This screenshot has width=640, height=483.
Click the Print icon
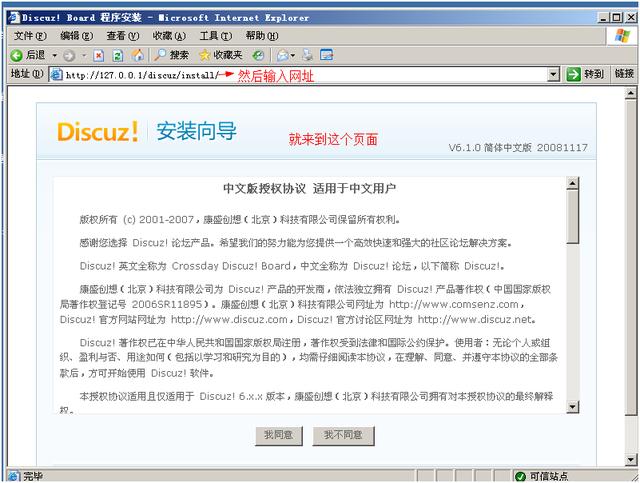tap(308, 55)
